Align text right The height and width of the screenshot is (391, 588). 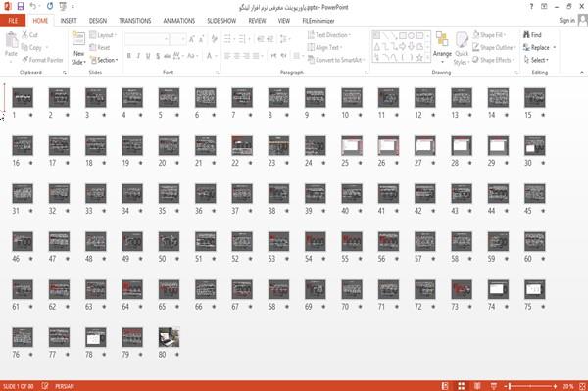(246, 56)
